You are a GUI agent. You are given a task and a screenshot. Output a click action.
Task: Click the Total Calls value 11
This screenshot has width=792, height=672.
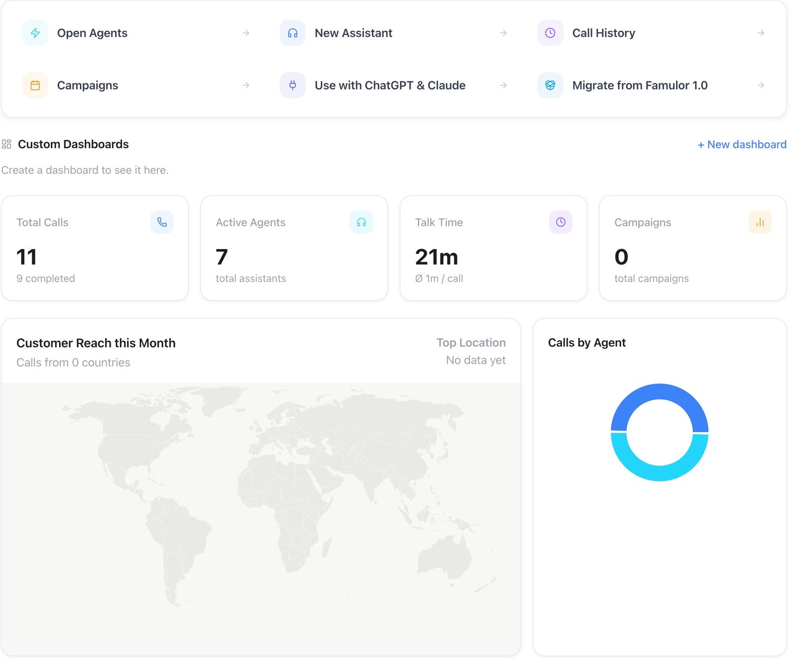[x=27, y=257]
